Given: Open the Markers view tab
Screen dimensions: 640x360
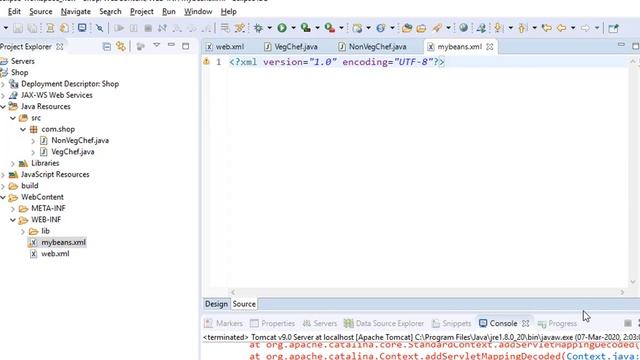Looking at the screenshot, I should click(x=223, y=323).
